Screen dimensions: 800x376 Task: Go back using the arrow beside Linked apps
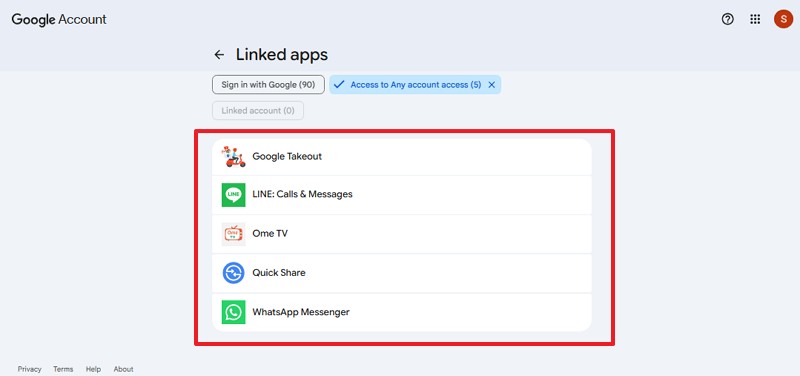click(x=219, y=55)
